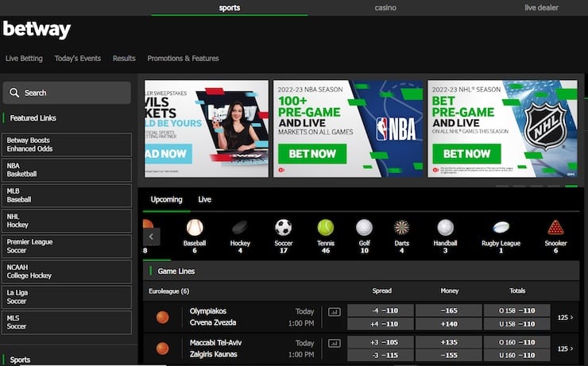
Task: Select Crvena Zvezda spread +4 -110
Action: 381,324
